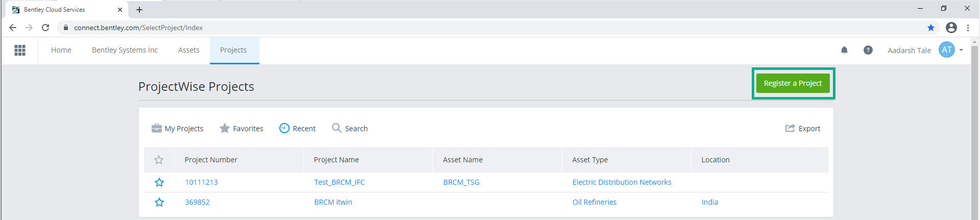
Task: Open the help question mark icon
Action: click(868, 50)
